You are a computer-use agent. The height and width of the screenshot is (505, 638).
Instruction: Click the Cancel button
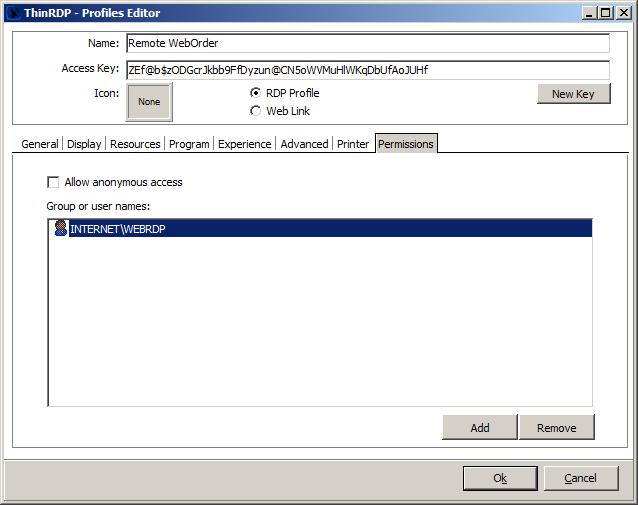tap(581, 478)
